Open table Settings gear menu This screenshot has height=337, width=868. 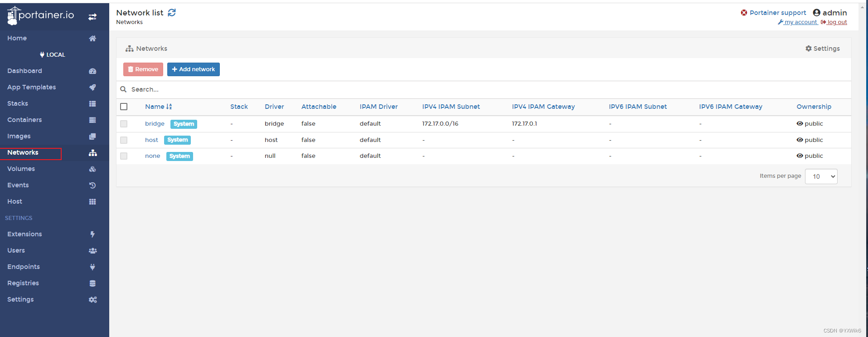[823, 49]
